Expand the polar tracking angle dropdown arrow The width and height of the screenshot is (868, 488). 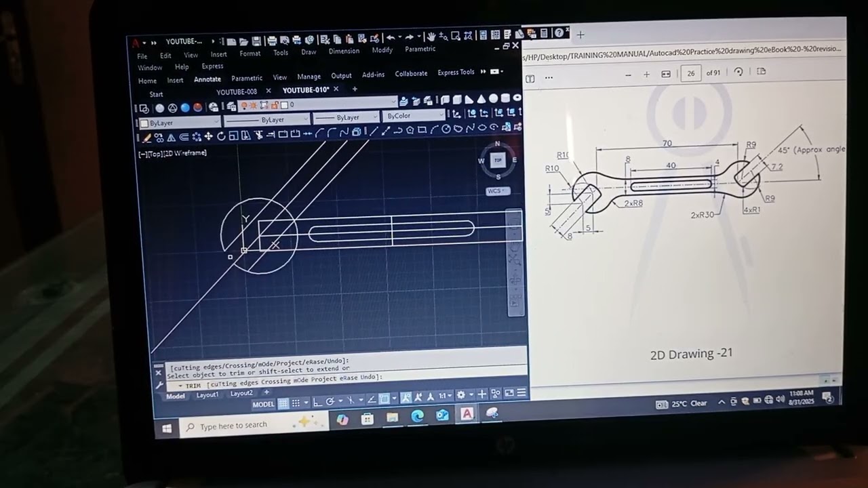(x=340, y=401)
